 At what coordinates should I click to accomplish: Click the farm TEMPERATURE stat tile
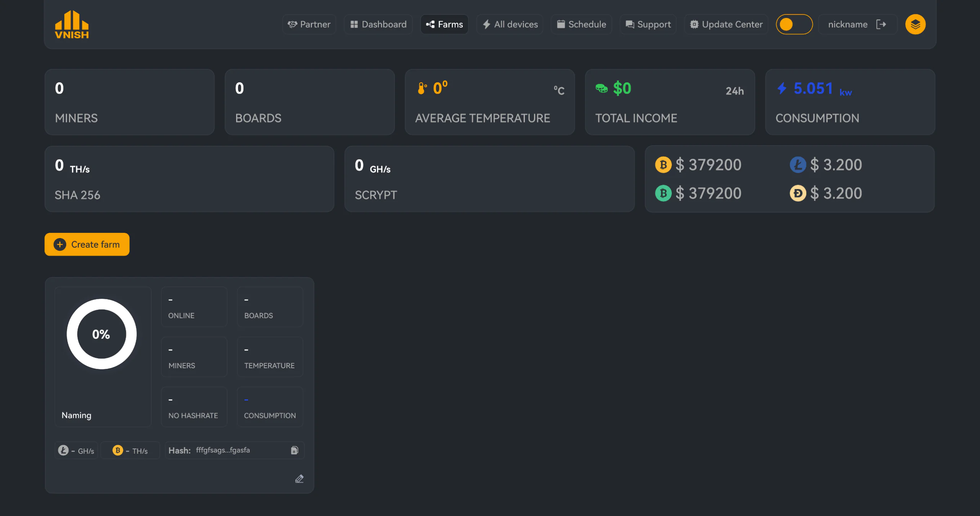coord(270,357)
